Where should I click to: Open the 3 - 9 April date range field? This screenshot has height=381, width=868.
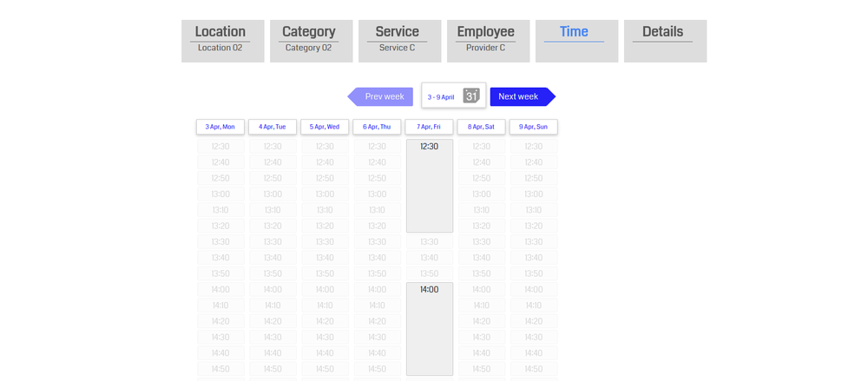pyautogui.click(x=442, y=96)
